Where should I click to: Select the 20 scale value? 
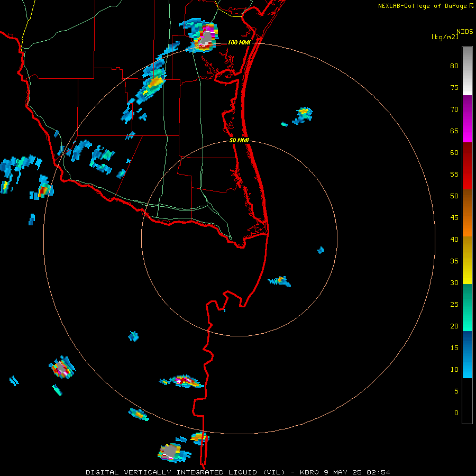[454, 326]
